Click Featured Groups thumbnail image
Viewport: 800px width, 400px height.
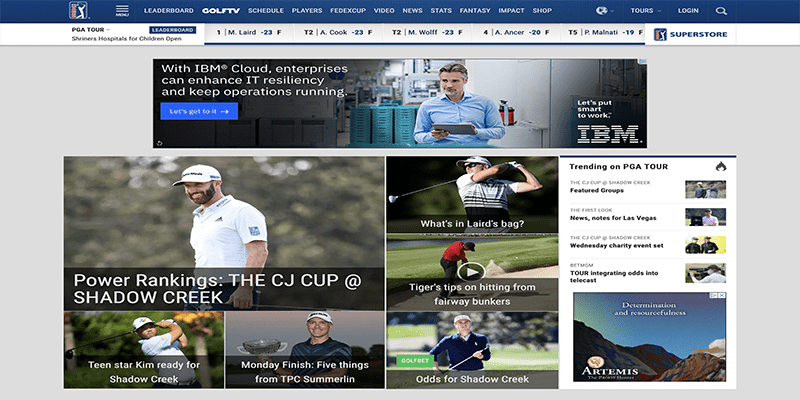[x=705, y=189]
